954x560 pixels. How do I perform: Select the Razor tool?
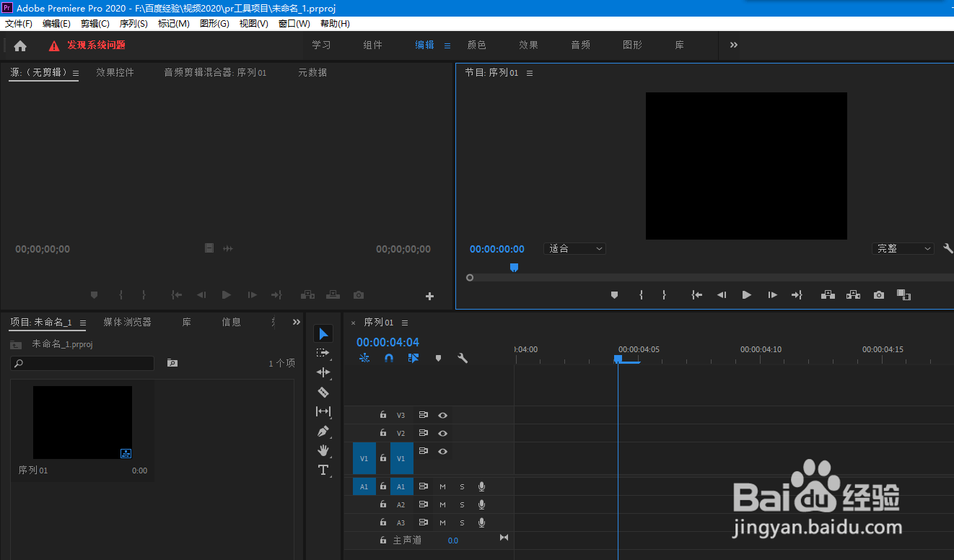click(323, 392)
